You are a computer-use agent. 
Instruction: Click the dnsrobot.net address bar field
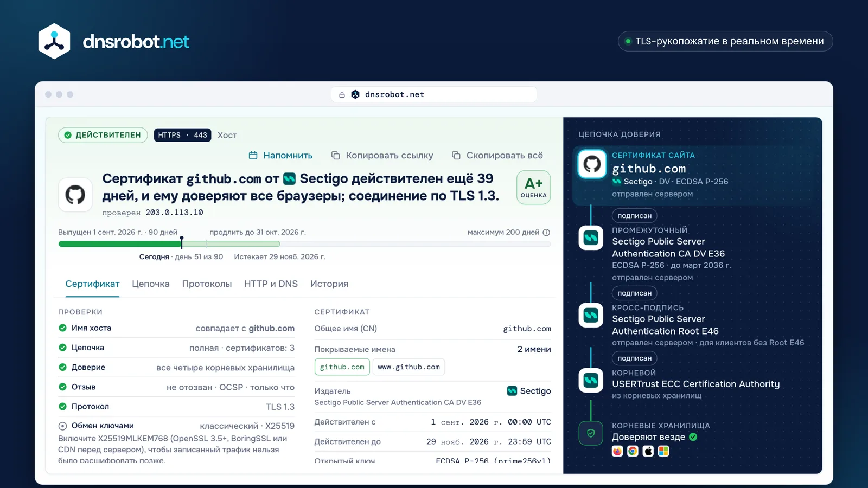pos(434,94)
